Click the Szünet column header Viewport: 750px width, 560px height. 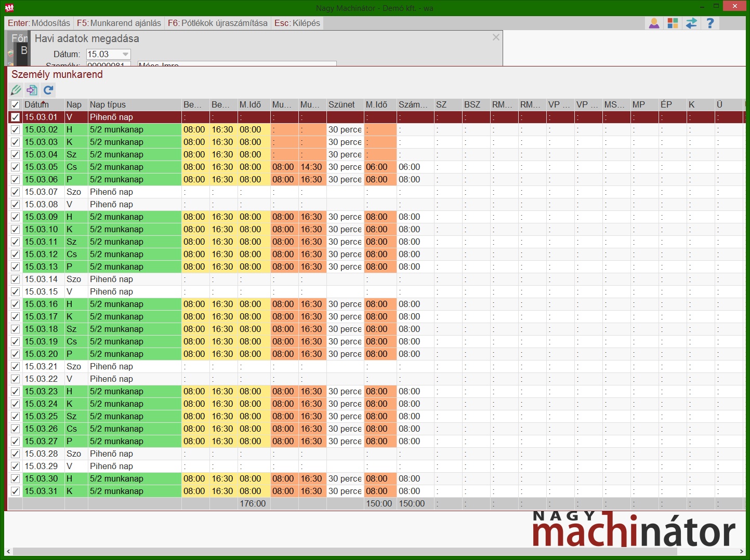(x=345, y=104)
